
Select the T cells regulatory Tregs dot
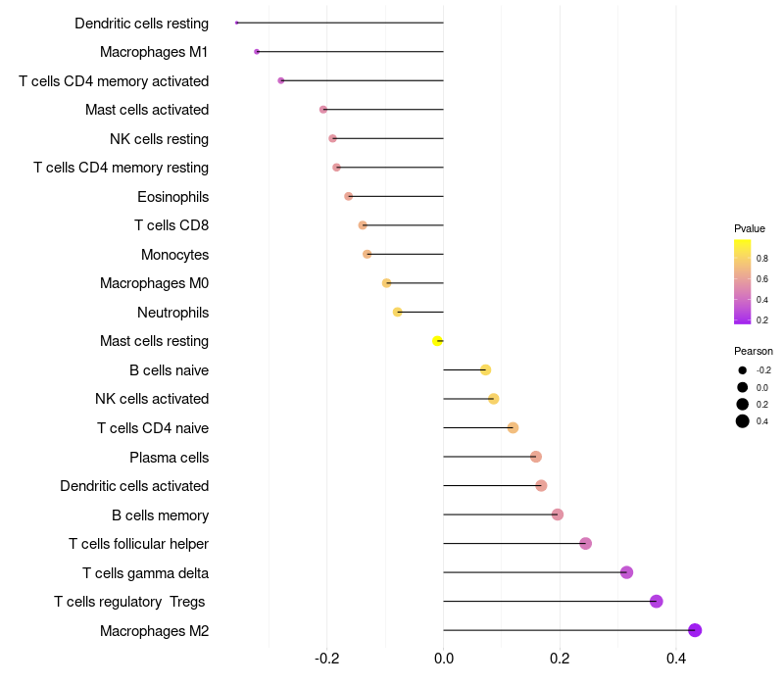(657, 602)
